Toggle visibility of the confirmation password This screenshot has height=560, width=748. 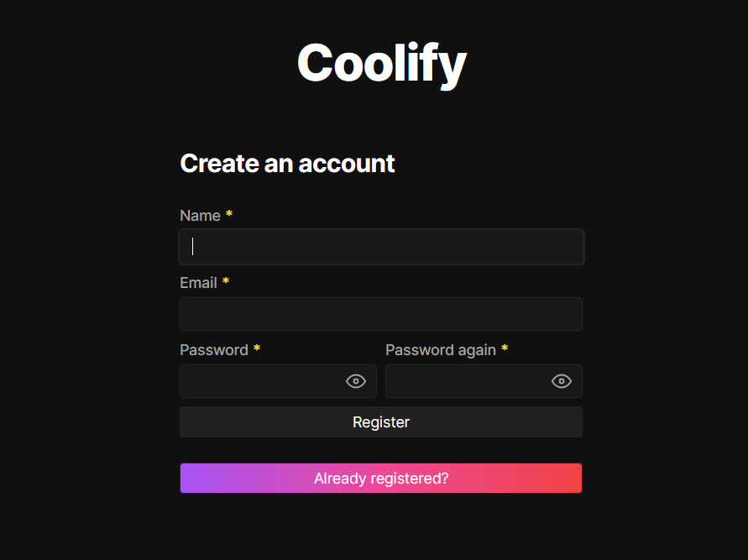[561, 381]
